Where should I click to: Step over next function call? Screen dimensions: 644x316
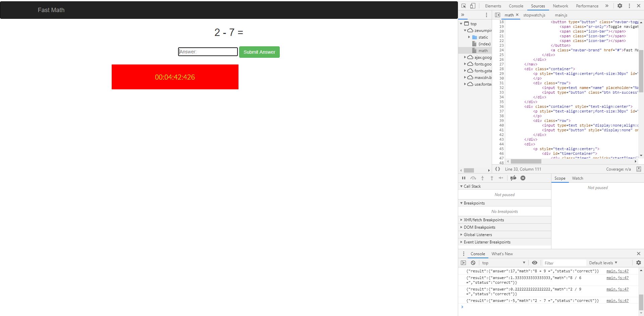click(x=473, y=178)
